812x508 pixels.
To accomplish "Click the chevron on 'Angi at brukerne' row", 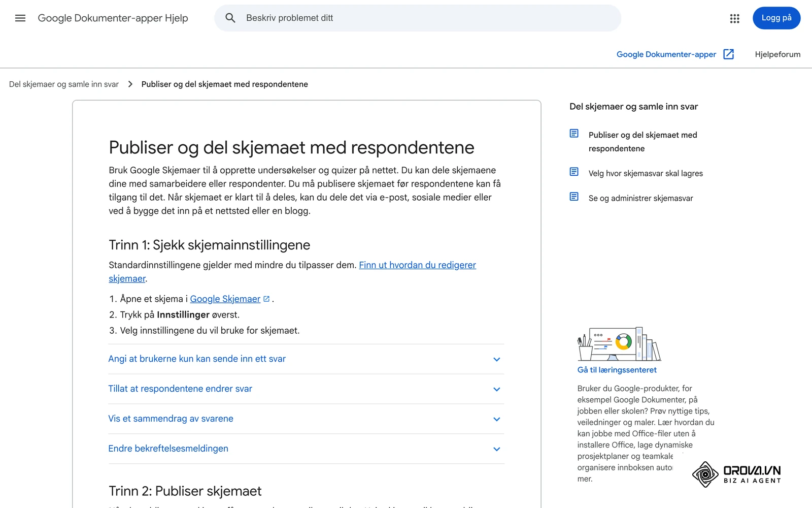I will 497,360.
